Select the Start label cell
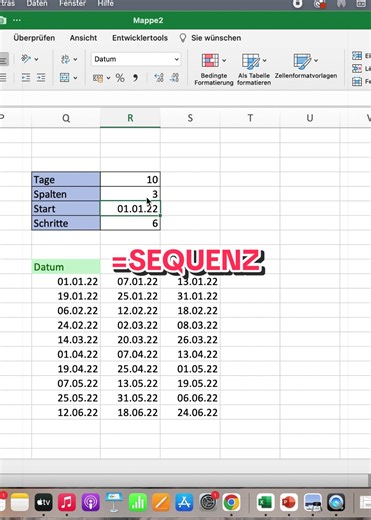Screen dimensions: 371x520 (66, 209)
